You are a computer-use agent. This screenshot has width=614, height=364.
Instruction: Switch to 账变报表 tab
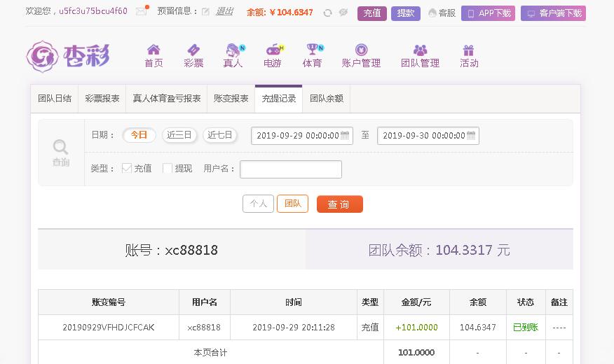pos(231,99)
